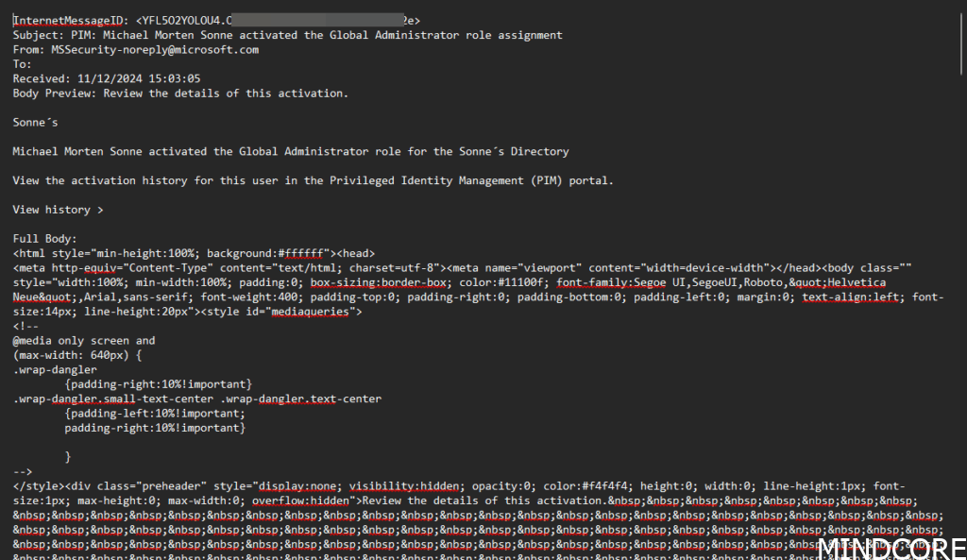Click the @media only screen and line
967x560 pixels.
[x=84, y=341]
